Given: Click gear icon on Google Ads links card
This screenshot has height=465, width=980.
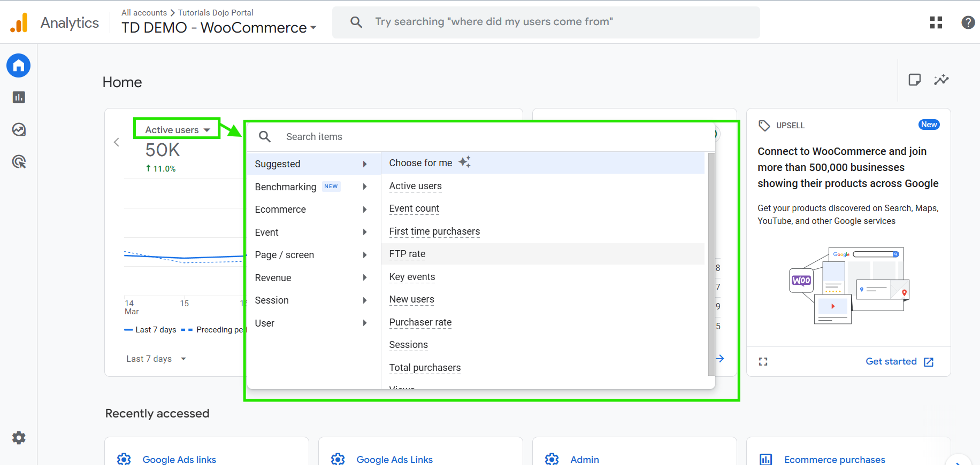Looking at the screenshot, I should pyautogui.click(x=124, y=459).
